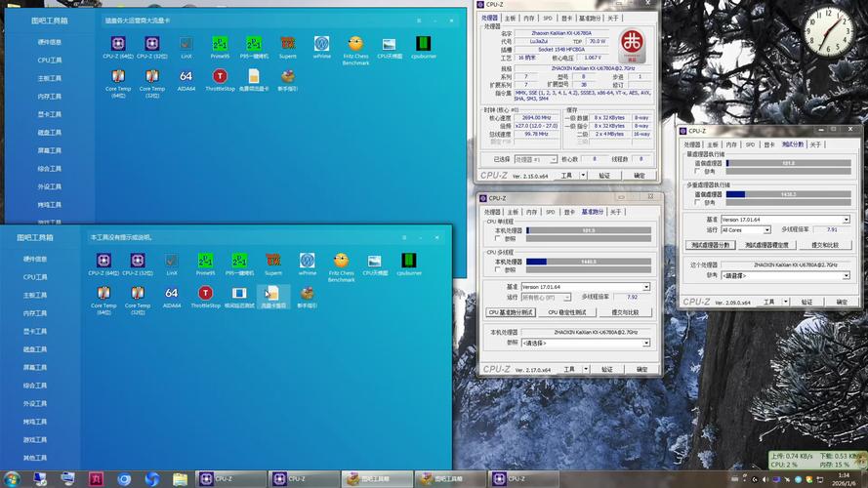Tick 参考 checkbox under CPU 多线程 in CPU-Z 2.17
868x488 pixels.
pyautogui.click(x=498, y=269)
